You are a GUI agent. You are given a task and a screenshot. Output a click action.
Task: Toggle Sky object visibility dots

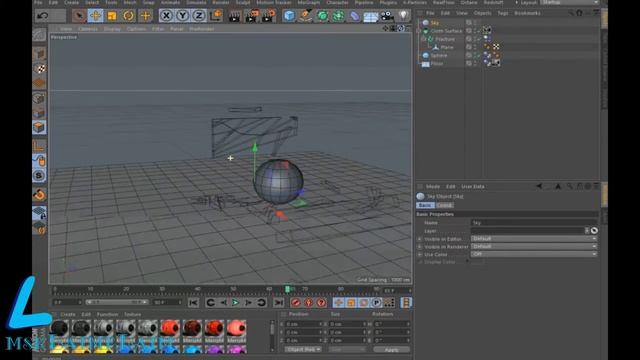(475, 23)
